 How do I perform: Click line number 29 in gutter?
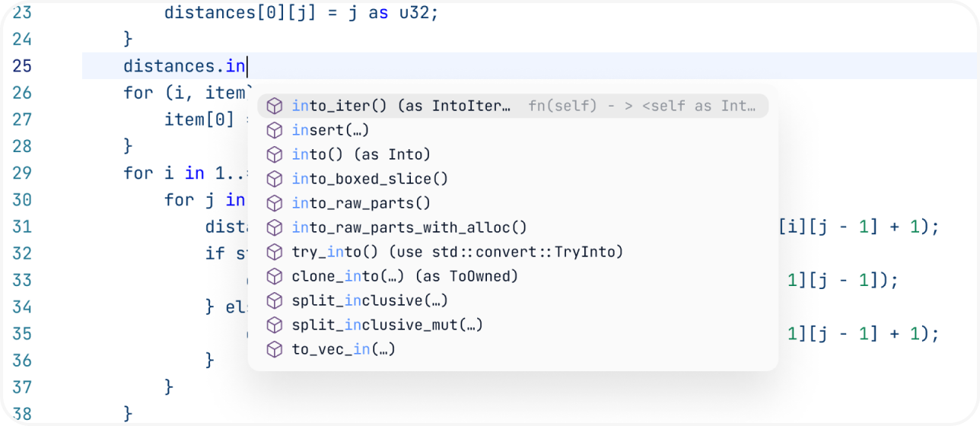(22, 173)
